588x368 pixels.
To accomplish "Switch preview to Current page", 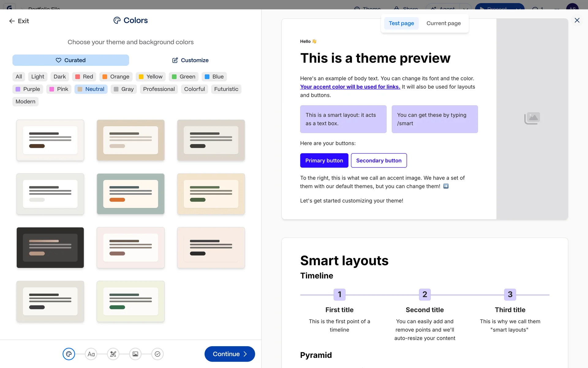I will (443, 23).
